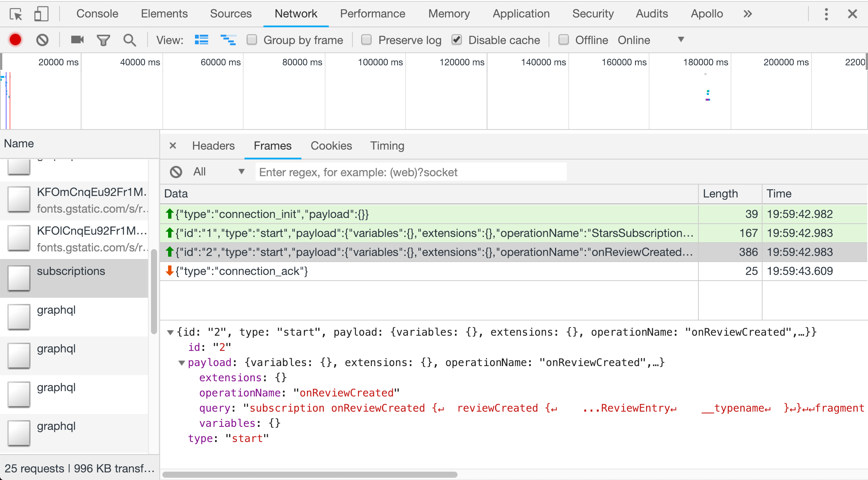This screenshot has height=480, width=868.
Task: Select the first graphql request below subscriptions
Action: pyautogui.click(x=74, y=317)
